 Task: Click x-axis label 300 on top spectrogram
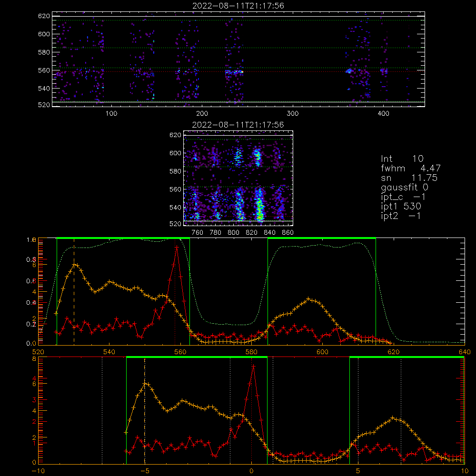(293, 114)
